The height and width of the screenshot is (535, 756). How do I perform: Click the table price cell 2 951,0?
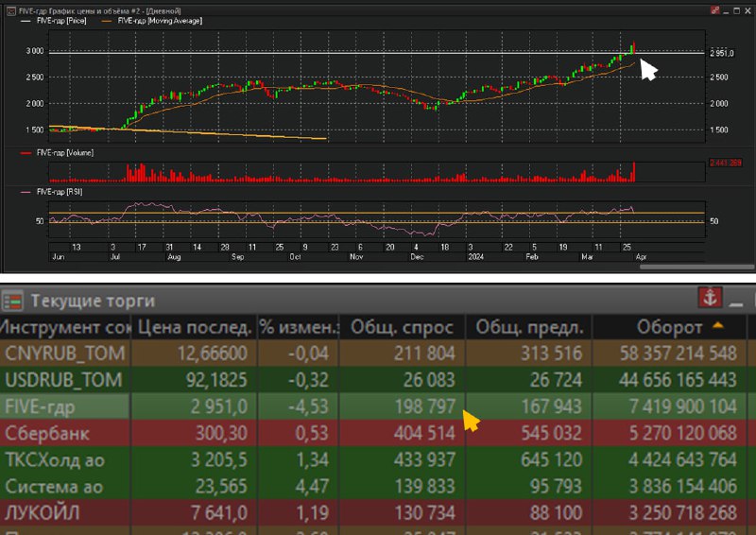tap(195, 406)
